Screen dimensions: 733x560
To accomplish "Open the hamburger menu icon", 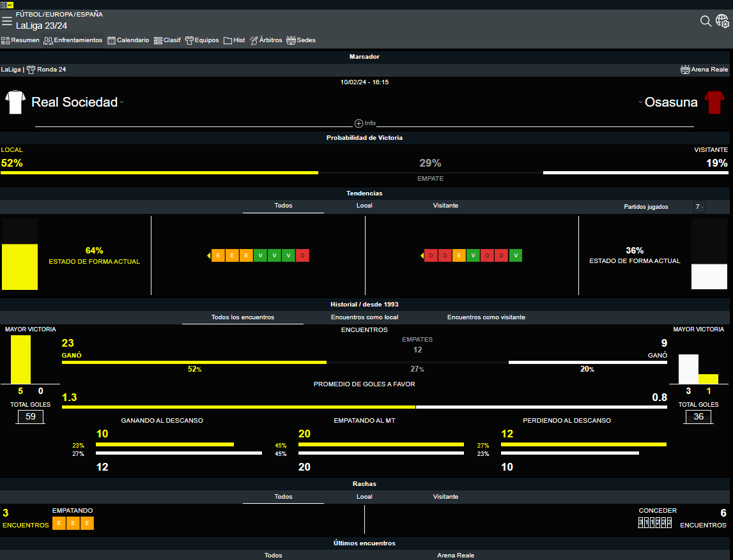I will pos(7,21).
